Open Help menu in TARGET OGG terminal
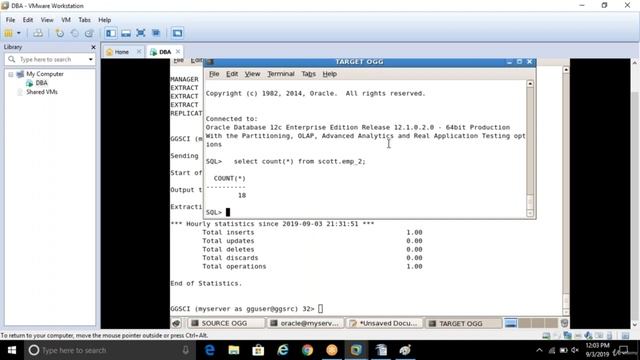640x360 pixels. [329, 74]
